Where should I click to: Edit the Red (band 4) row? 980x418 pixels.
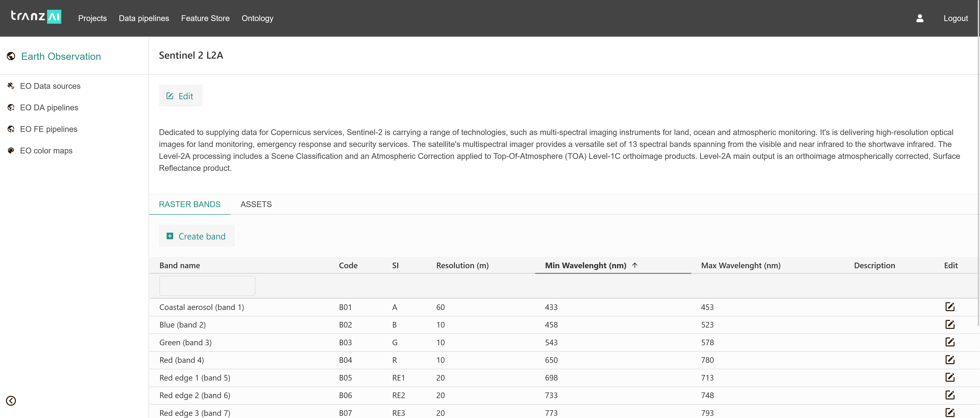click(950, 359)
